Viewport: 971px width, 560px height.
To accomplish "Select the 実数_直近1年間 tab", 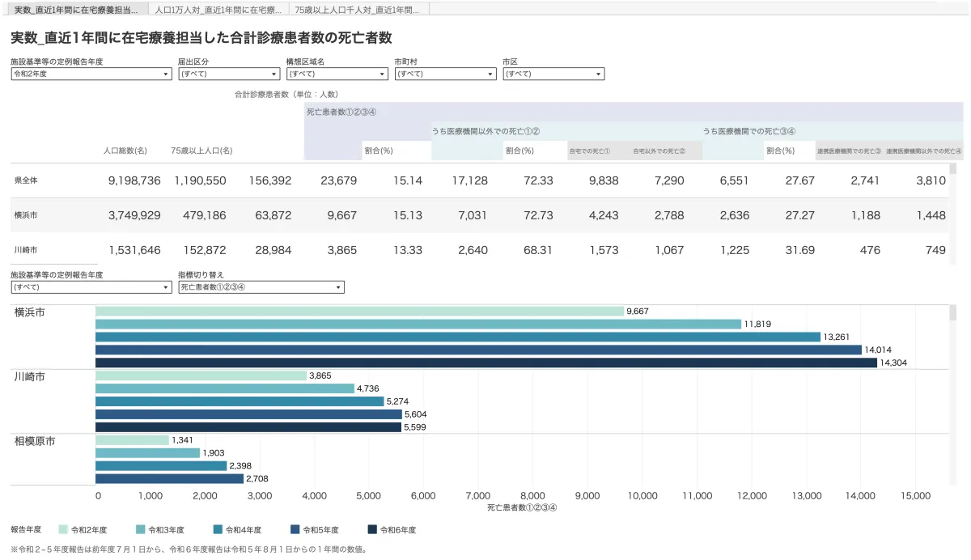I will pyautogui.click(x=75, y=10).
